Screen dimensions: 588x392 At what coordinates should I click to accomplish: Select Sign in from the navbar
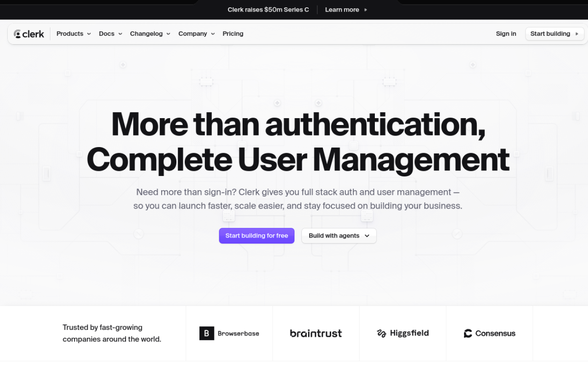(506, 34)
